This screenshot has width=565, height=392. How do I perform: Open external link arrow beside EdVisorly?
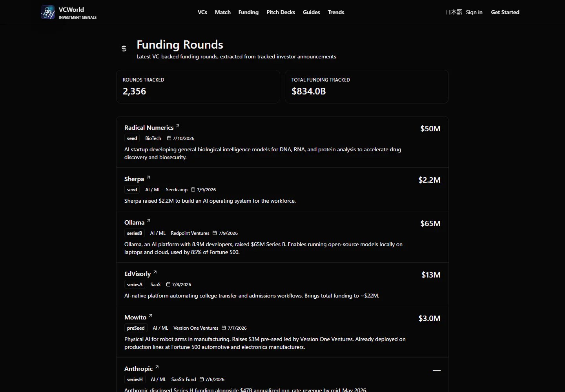coord(155,272)
